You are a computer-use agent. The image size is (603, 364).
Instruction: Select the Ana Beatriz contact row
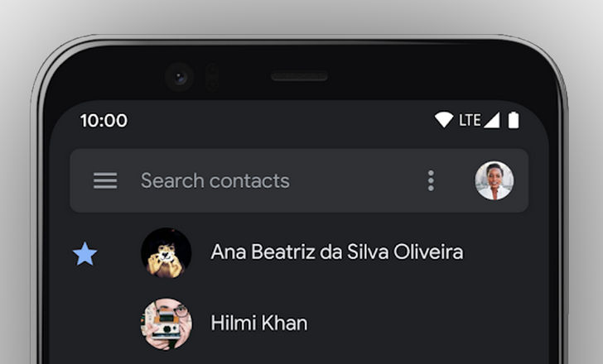pos(299,252)
